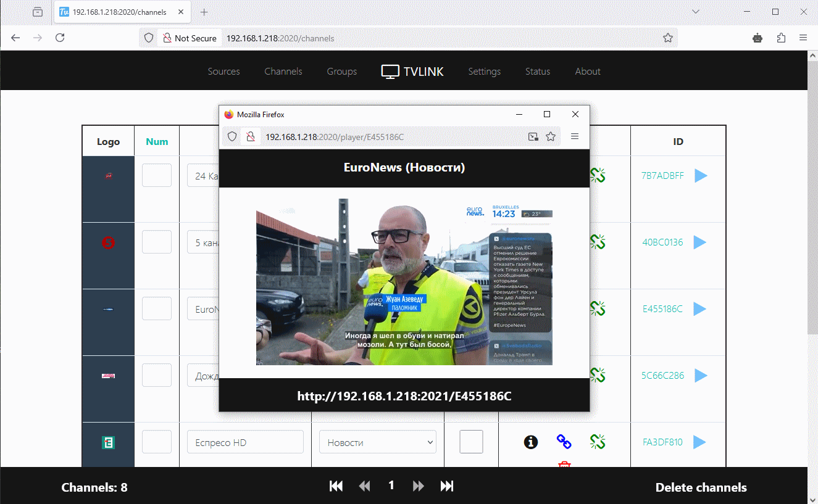Click the Num column header
818x504 pixels.
click(x=157, y=141)
